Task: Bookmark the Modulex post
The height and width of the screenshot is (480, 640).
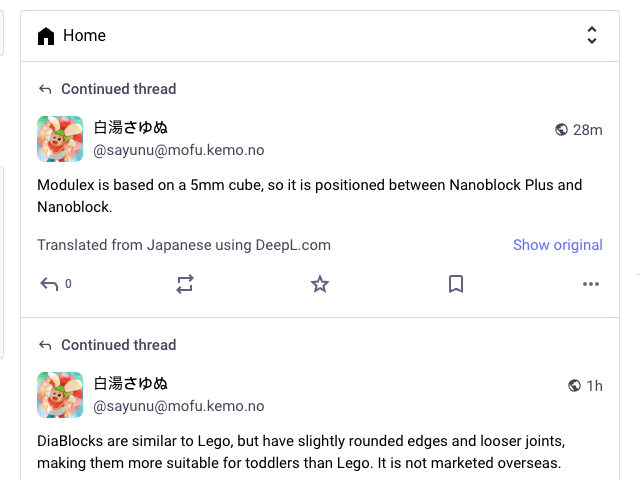Action: pyautogui.click(x=456, y=284)
